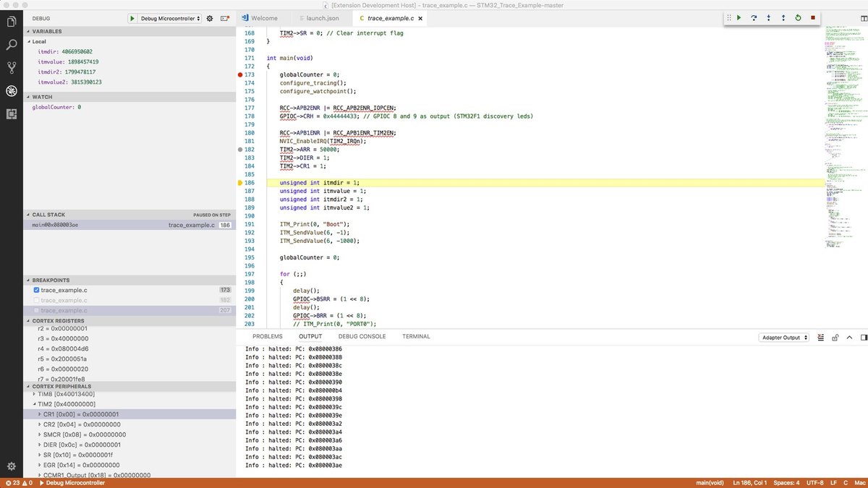Close the trace_example.c editor tab

(420, 18)
